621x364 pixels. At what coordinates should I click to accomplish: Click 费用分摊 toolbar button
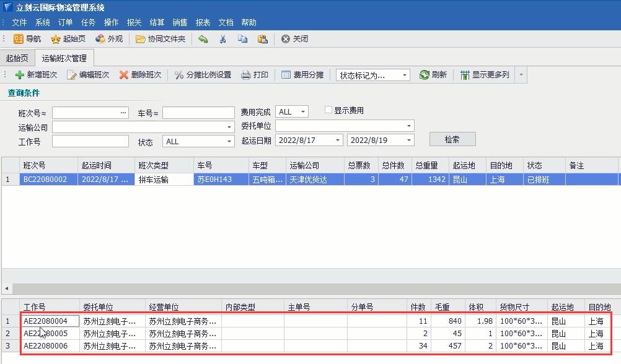pyautogui.click(x=302, y=75)
